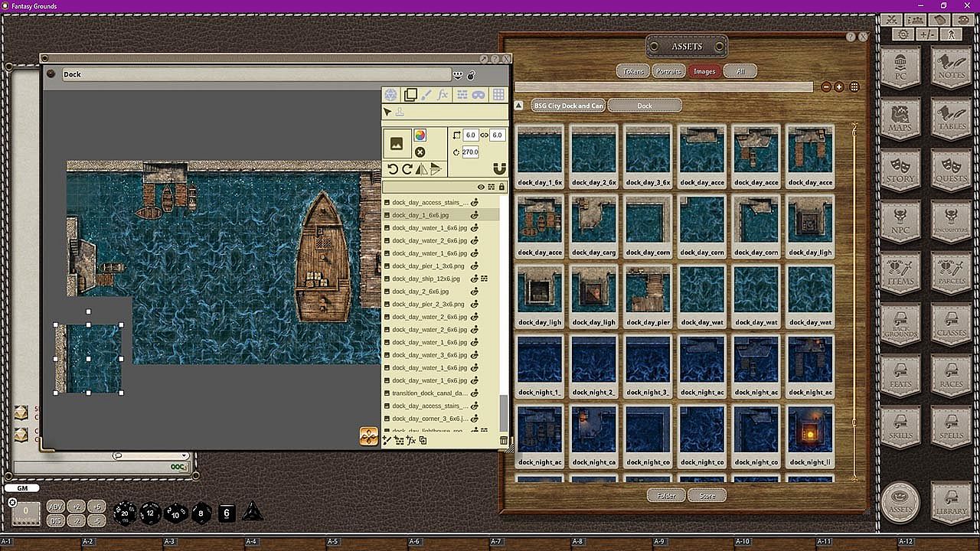980x551 pixels.
Task: Add an fx layer at list bottom
Action: tap(411, 440)
